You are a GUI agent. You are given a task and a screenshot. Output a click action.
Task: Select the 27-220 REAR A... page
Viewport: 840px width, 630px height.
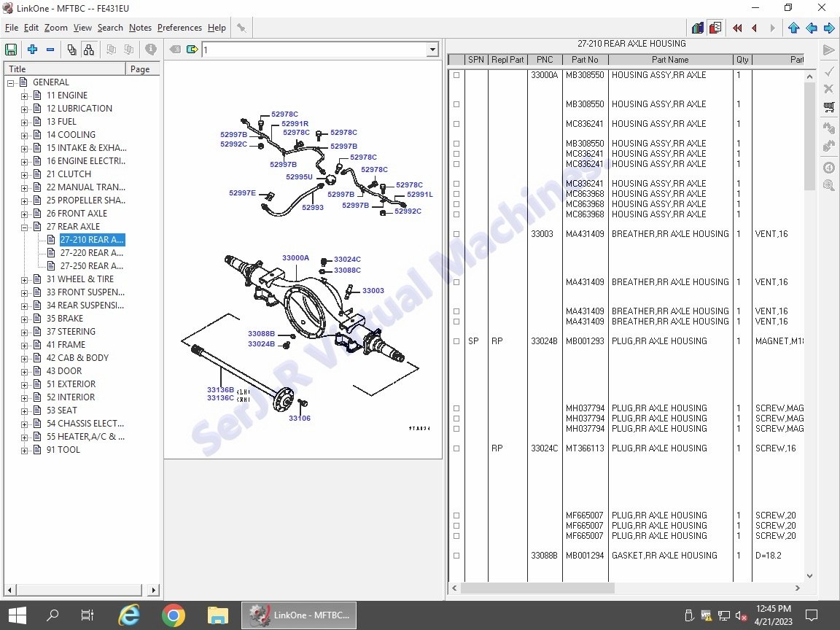pyautogui.click(x=92, y=253)
